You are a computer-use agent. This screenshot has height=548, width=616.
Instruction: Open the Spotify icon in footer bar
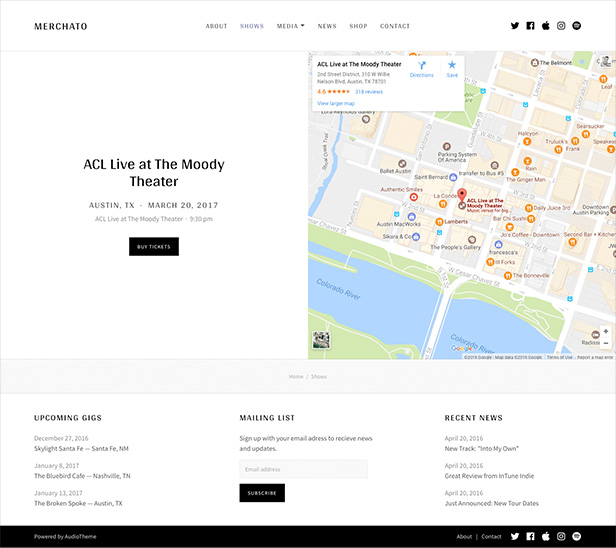tap(576, 536)
